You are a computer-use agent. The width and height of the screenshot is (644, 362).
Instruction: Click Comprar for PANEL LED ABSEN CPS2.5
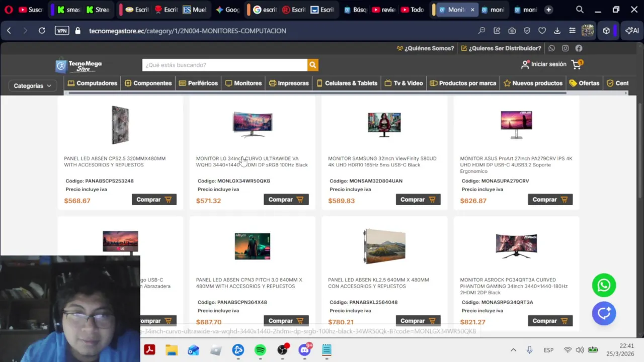pyautogui.click(x=154, y=200)
